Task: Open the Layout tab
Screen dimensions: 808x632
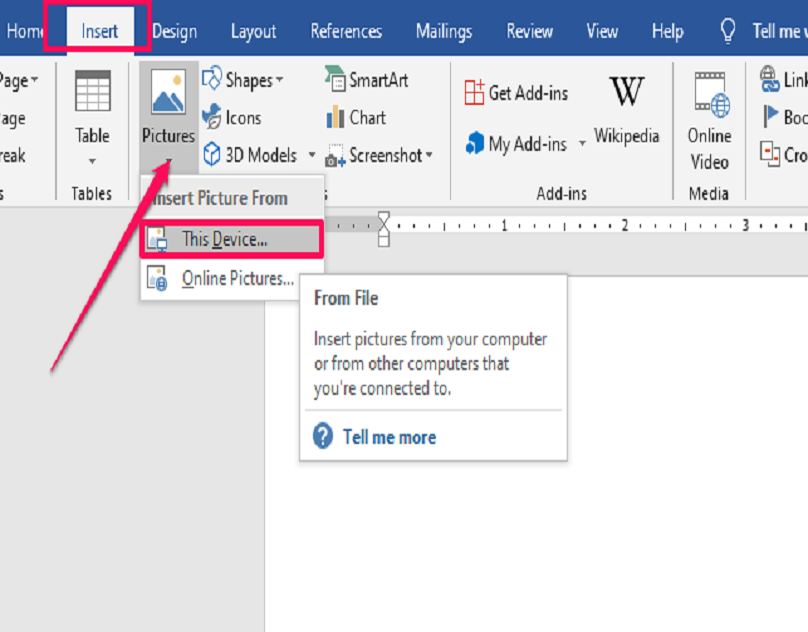Action: click(253, 31)
